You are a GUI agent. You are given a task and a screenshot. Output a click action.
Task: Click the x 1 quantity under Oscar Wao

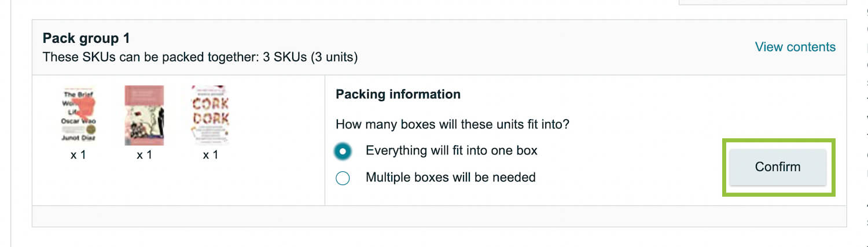point(78,155)
